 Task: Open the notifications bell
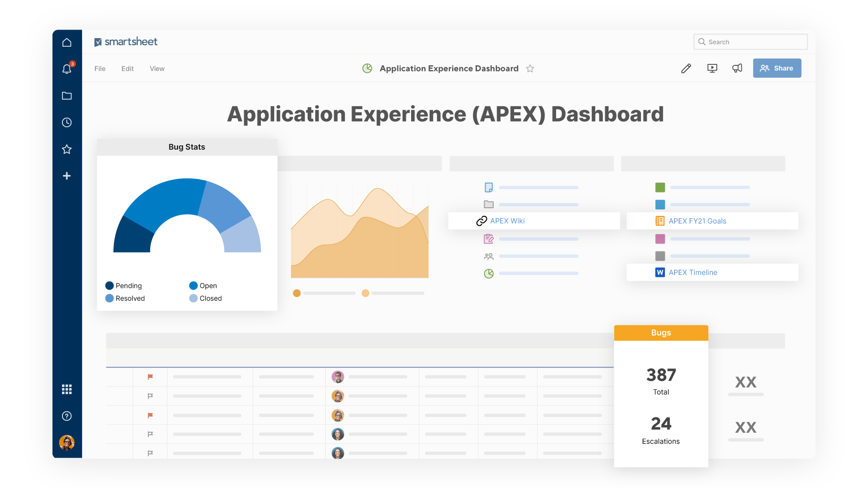pyautogui.click(x=67, y=69)
